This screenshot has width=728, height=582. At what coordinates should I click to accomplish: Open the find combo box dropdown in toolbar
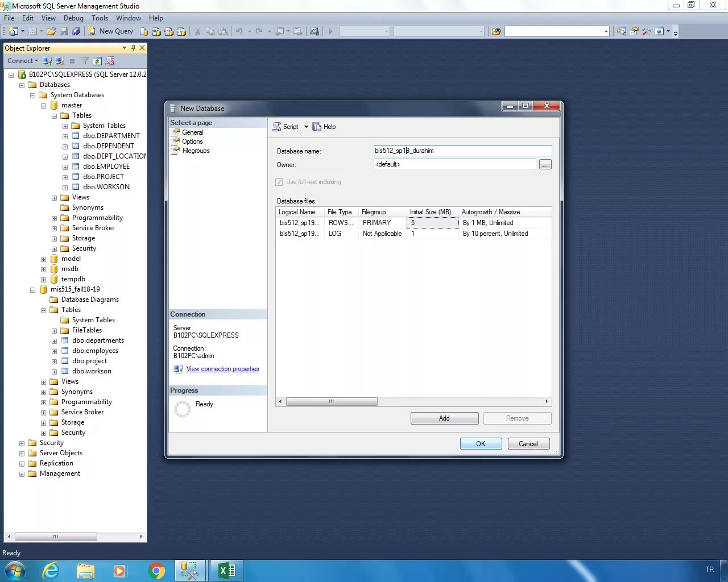606,31
